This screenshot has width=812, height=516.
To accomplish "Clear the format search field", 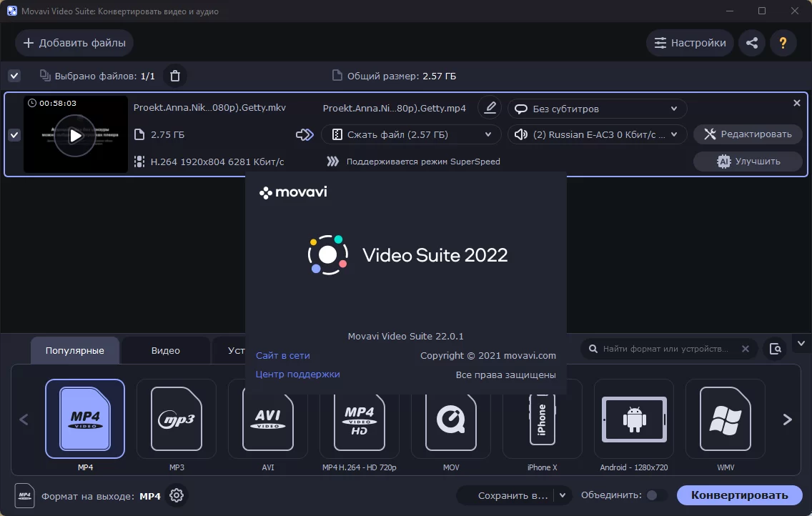I will tap(746, 349).
